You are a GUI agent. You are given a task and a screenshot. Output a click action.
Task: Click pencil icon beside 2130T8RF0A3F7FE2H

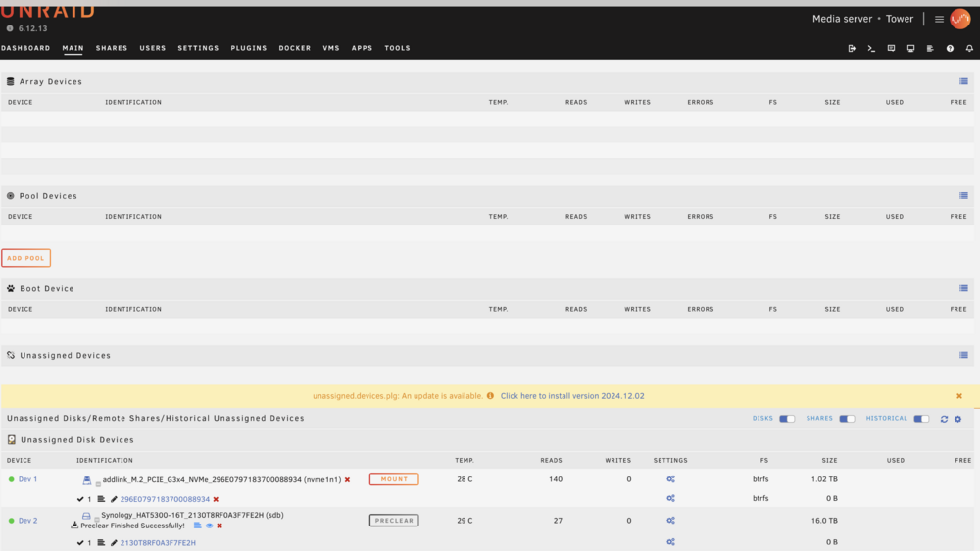(114, 543)
